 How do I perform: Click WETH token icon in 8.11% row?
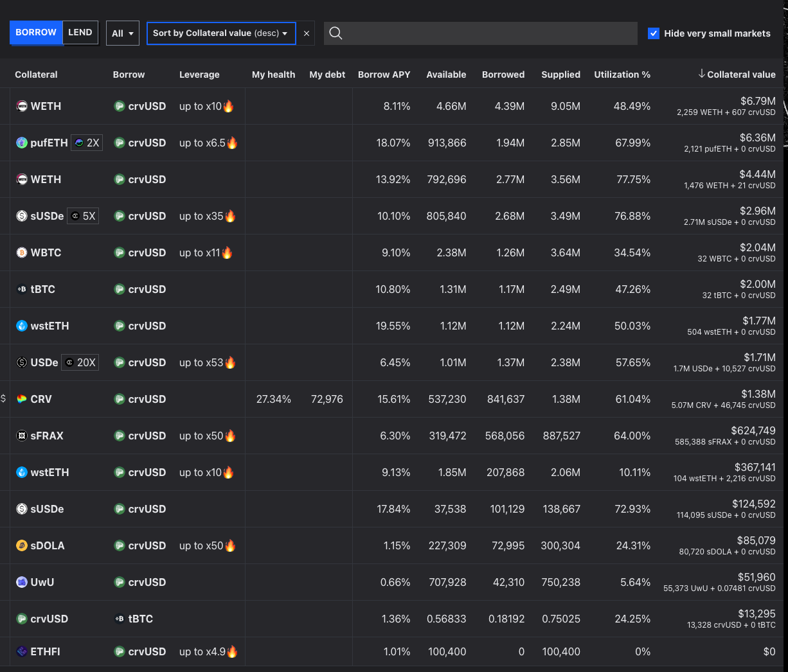22,106
